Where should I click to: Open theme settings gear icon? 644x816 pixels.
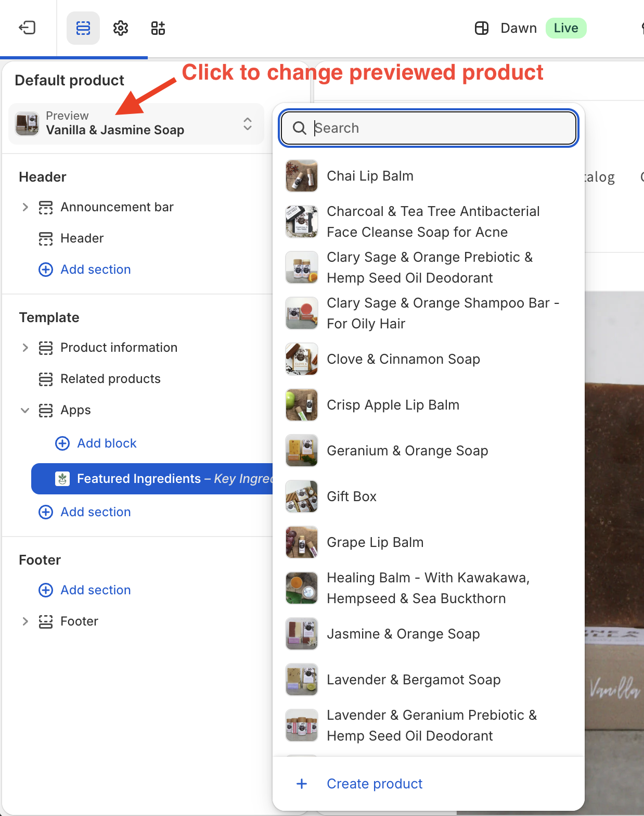pyautogui.click(x=121, y=28)
